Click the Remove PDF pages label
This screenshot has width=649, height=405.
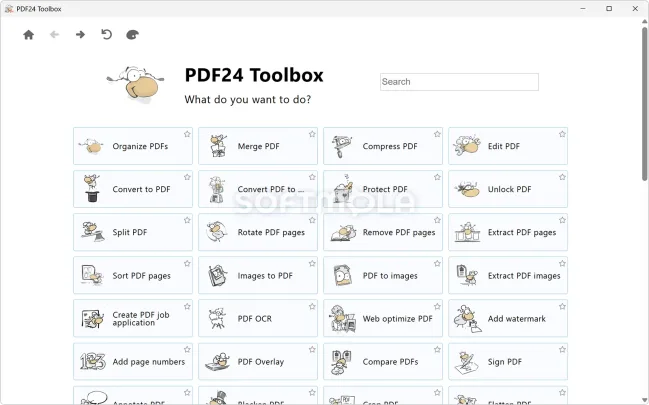coord(399,232)
